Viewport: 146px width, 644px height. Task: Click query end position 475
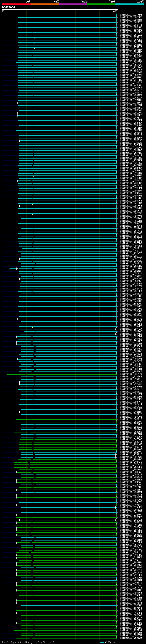tap(115, 11)
